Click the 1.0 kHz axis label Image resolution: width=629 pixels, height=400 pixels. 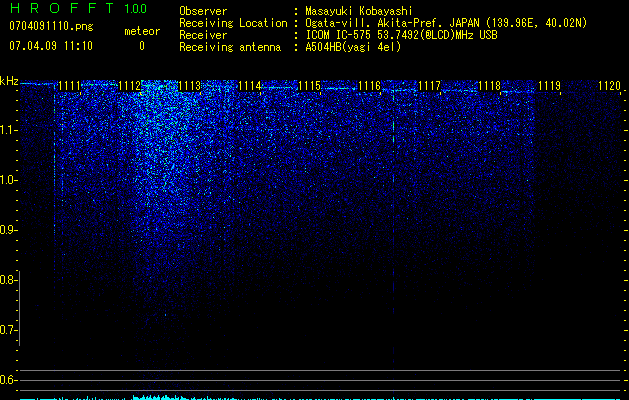tap(8, 180)
